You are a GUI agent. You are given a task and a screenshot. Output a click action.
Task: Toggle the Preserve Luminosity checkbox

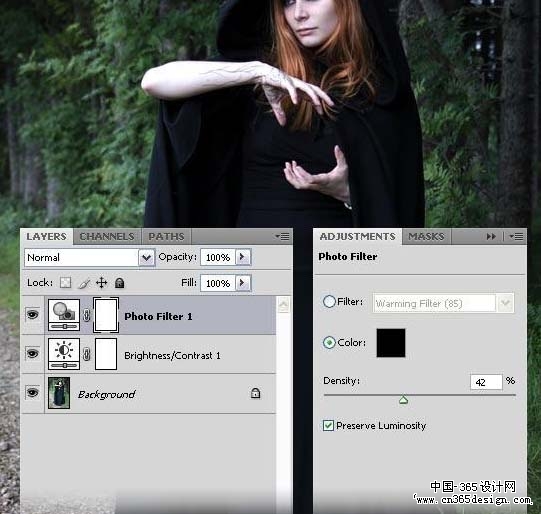coord(328,425)
